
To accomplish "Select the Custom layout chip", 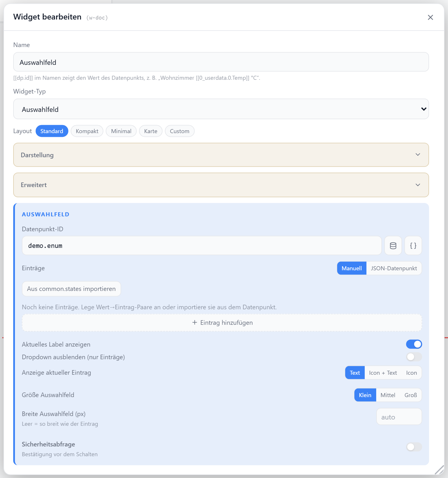I will [x=179, y=131].
